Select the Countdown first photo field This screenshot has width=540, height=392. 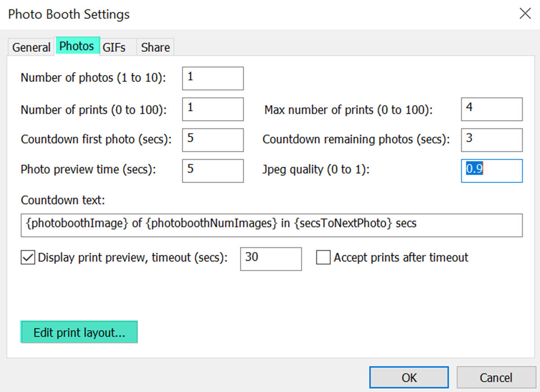[x=213, y=140]
